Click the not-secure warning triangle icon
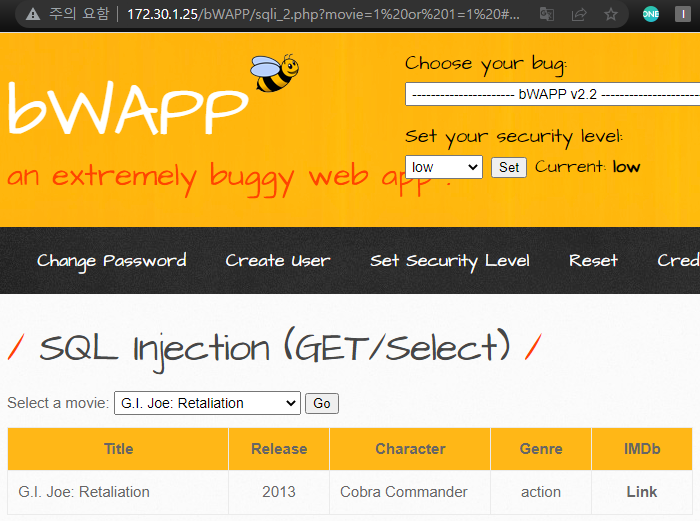This screenshot has width=700, height=521. (33, 15)
